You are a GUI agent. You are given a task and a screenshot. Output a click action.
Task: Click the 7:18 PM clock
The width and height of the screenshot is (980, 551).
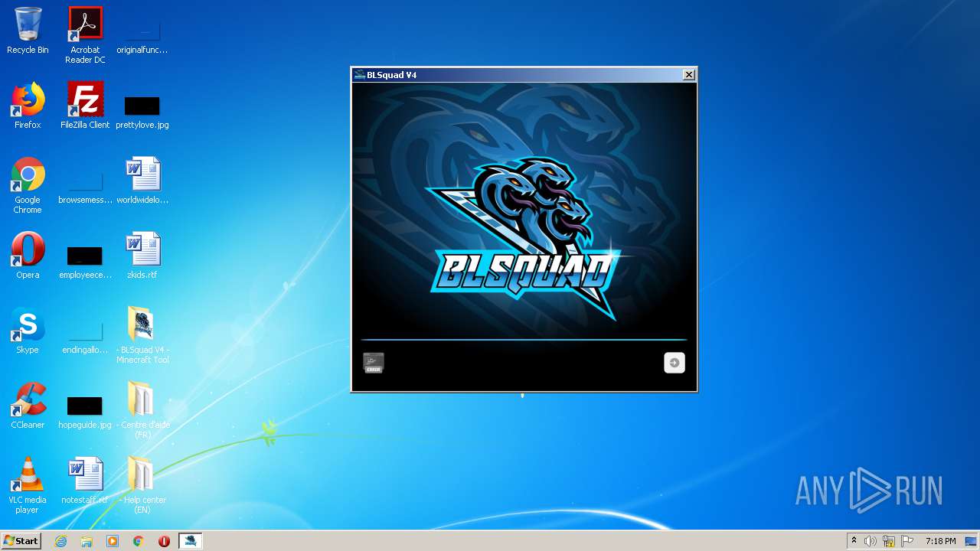940,541
